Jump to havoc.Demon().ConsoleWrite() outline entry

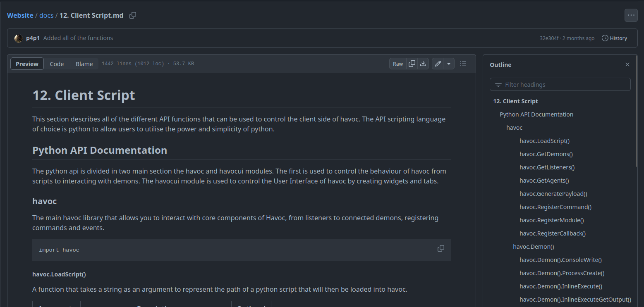tap(560, 260)
